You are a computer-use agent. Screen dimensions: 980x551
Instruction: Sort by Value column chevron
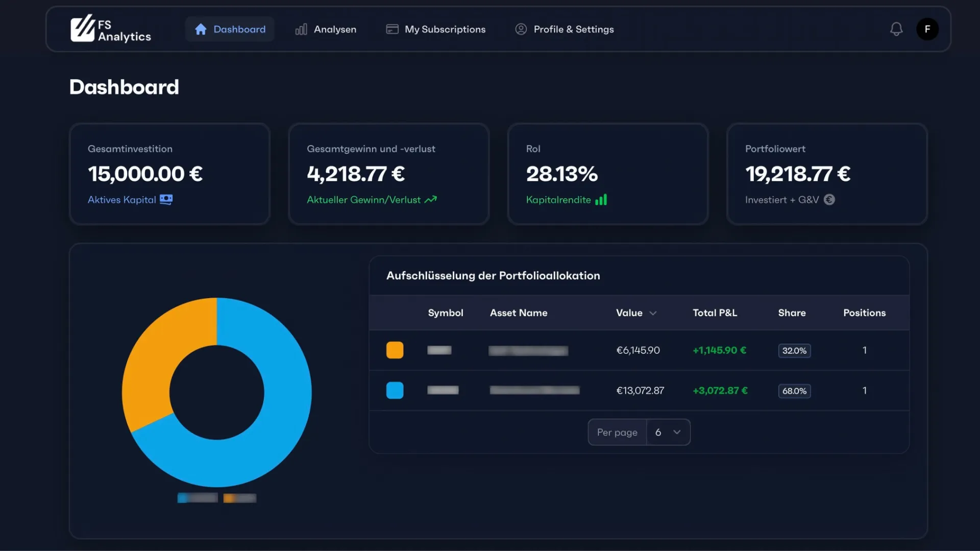click(x=653, y=314)
